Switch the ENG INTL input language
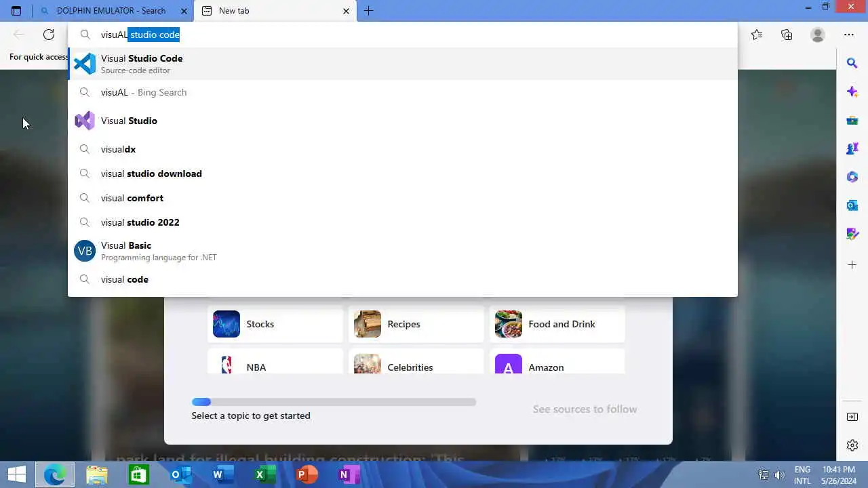 click(802, 475)
